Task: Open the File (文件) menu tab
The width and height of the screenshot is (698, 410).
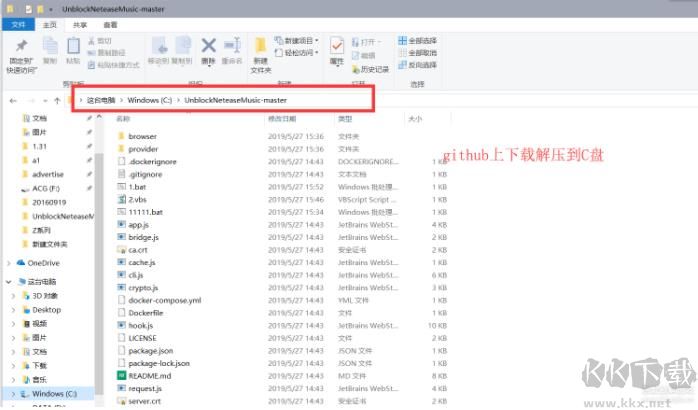Action: point(19,24)
